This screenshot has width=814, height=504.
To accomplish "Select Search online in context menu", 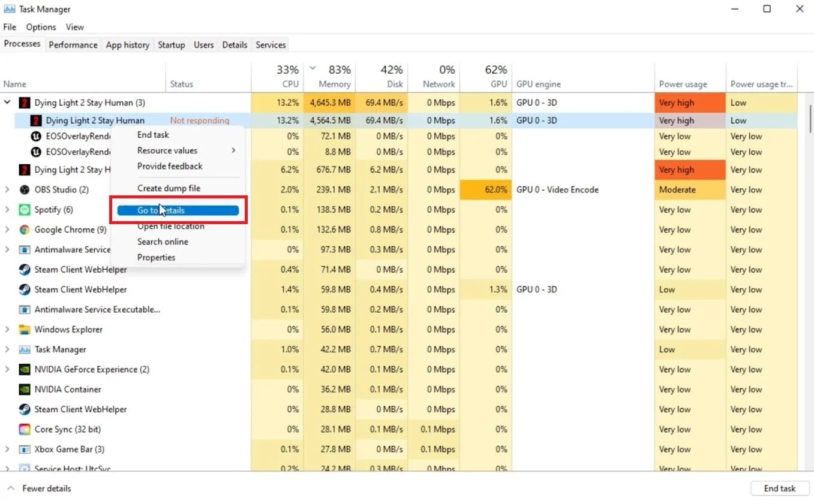I will pos(178,242).
